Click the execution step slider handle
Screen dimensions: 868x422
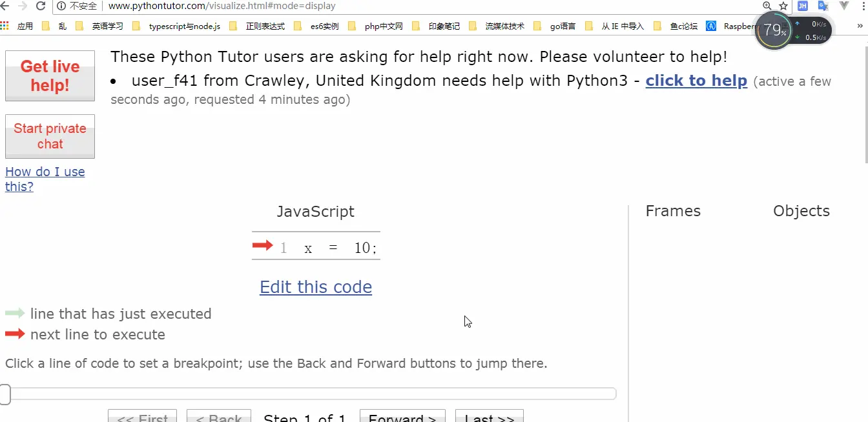[x=5, y=394]
